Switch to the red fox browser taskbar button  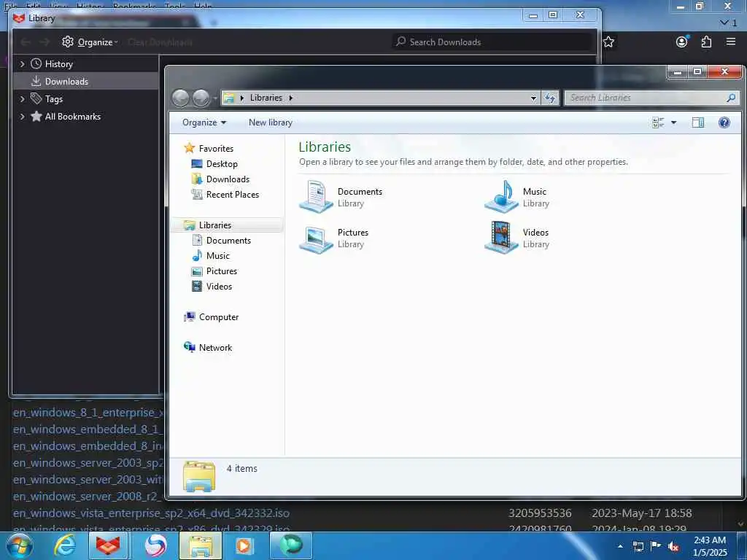coord(108,545)
